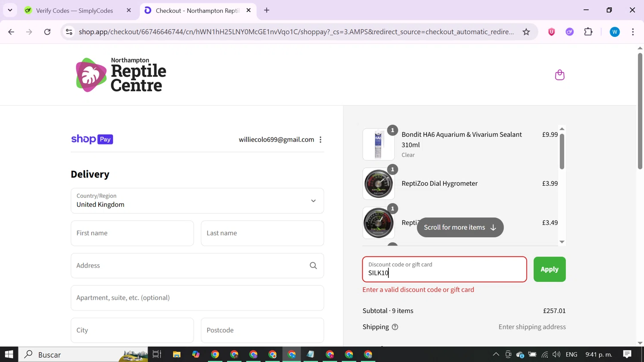
Task: Open the Chrome three-dot menu
Action: click(x=633, y=32)
